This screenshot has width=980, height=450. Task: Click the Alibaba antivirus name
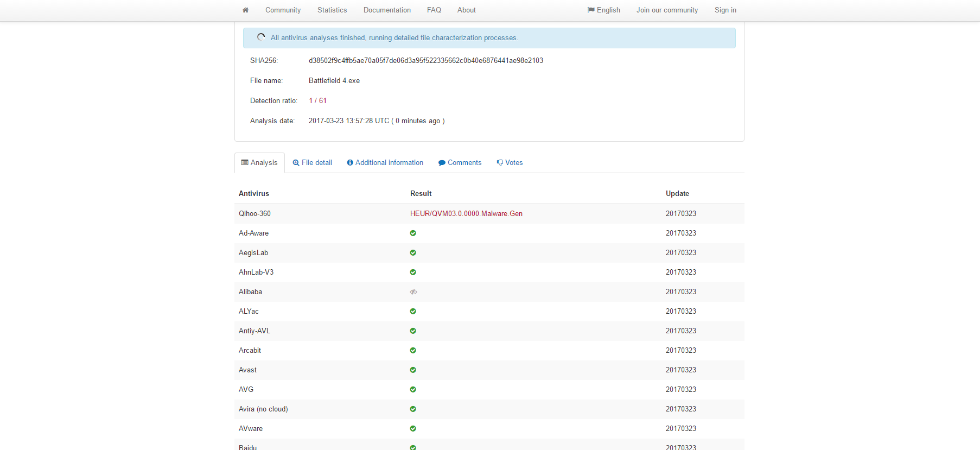coord(250,292)
